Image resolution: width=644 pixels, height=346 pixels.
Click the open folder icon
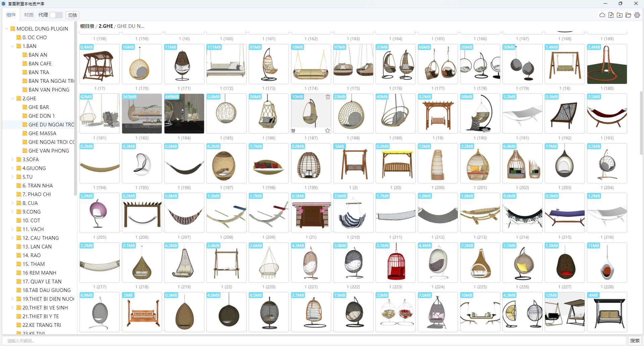coord(628,15)
